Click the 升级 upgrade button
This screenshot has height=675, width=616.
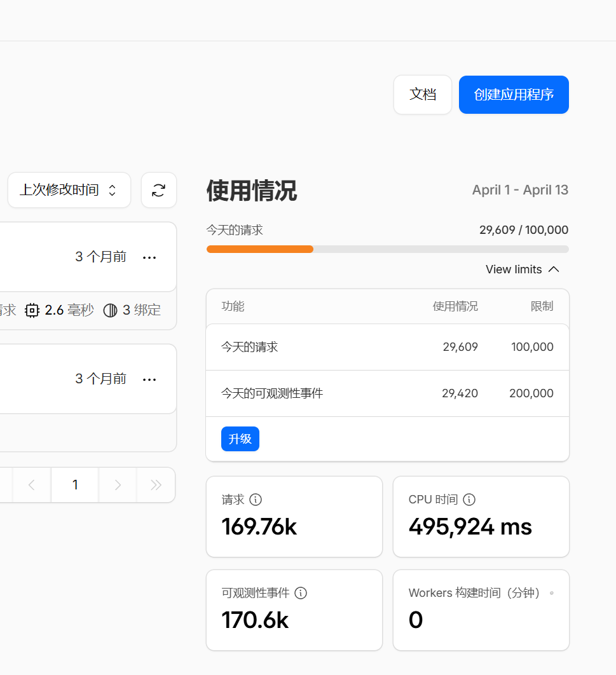click(x=240, y=439)
